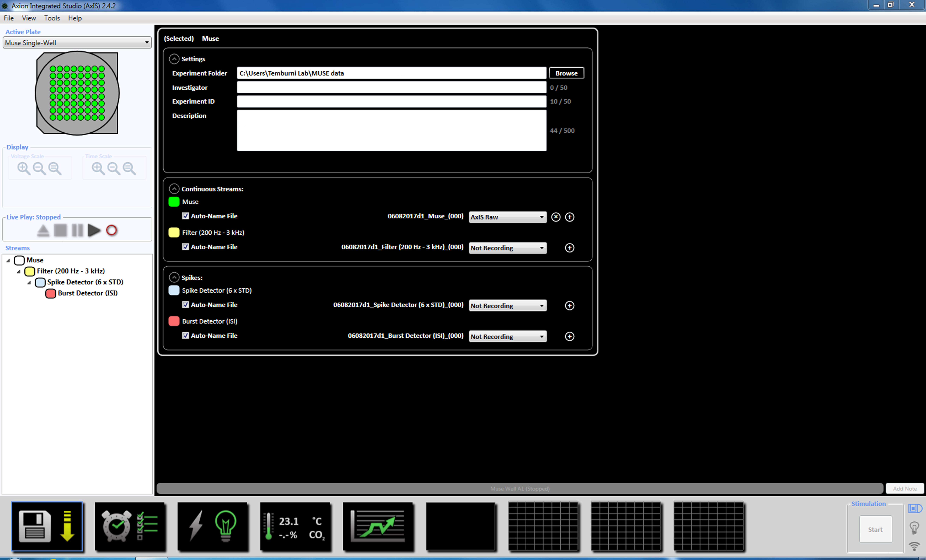Screen dimensions: 926x560
Task: Toggle Auto-Name File for Burst Detector
Action: tap(185, 335)
